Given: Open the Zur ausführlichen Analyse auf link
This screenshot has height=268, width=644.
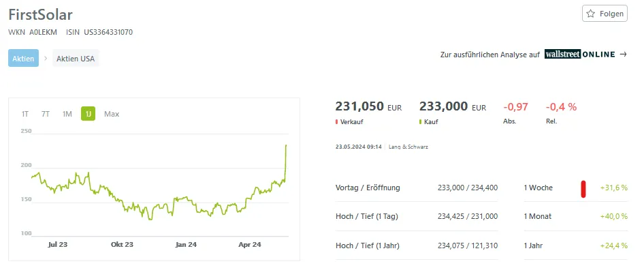Looking at the screenshot, I should (x=489, y=55).
